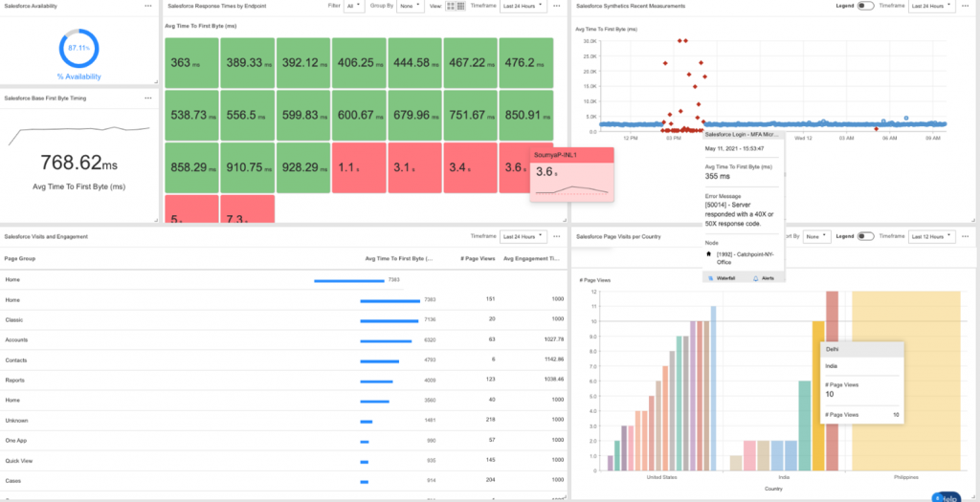
Task: Click the 7136 first byte bar for Classic
Action: 390,321
